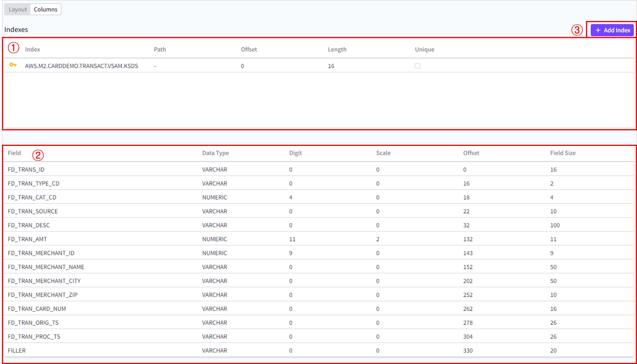Click Offset 278 in FD_TRAN_ORIG_TS row
Screen dimensions: 637x364
tap(468, 323)
